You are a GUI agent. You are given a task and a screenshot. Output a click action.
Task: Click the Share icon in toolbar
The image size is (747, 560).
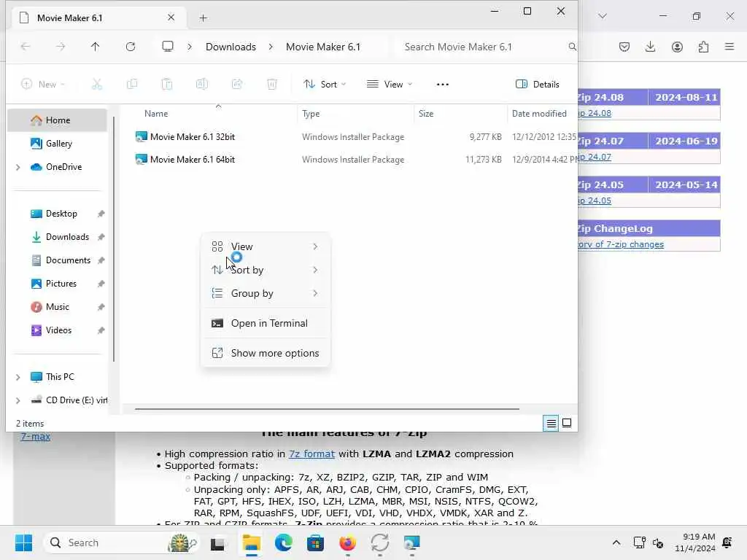pyautogui.click(x=237, y=85)
